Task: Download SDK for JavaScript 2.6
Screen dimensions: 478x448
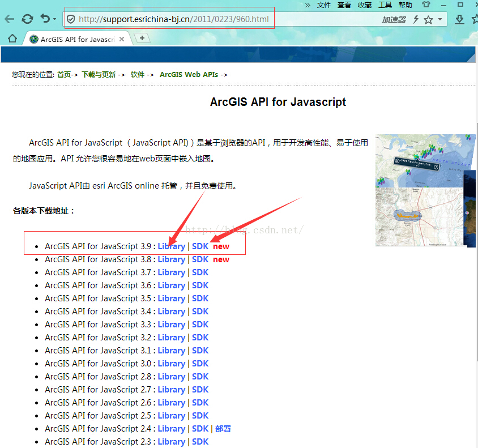Action: point(200,403)
